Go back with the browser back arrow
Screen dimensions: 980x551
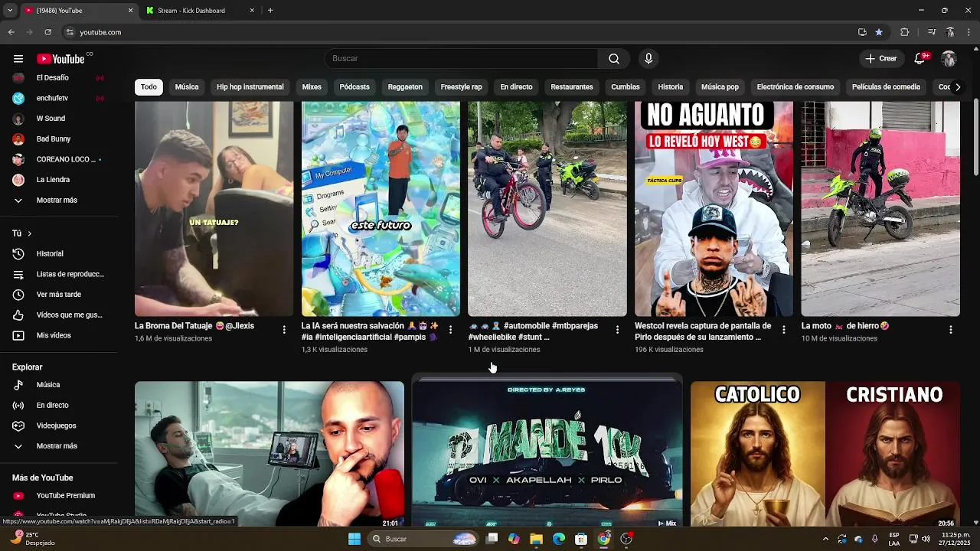click(x=11, y=32)
